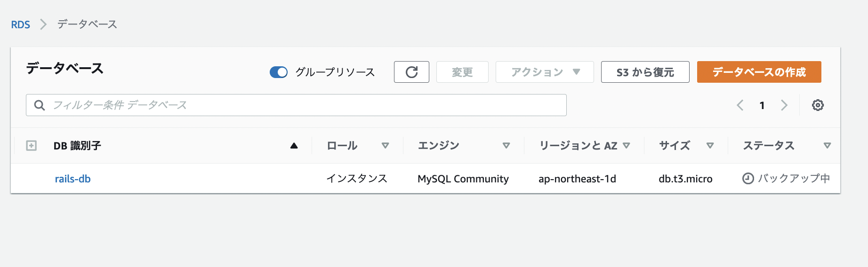This screenshot has height=267, width=868.
Task: Go to next page arrow
Action: 784,105
